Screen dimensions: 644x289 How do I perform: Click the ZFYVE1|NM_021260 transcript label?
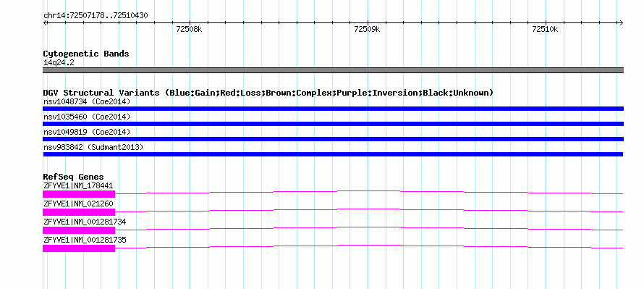tap(78, 204)
